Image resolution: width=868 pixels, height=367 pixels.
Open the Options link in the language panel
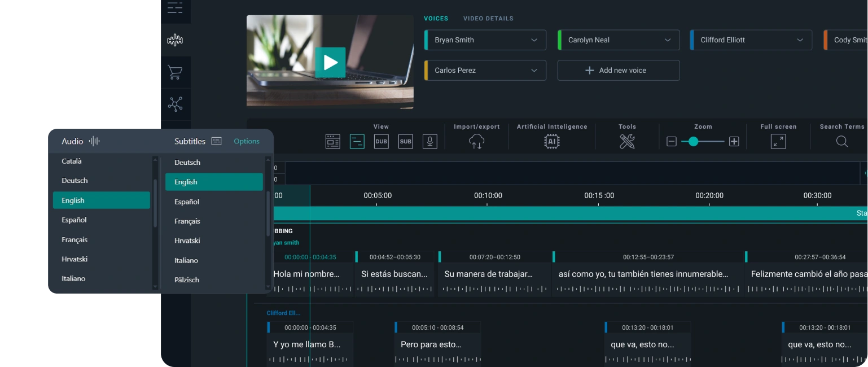click(x=247, y=141)
